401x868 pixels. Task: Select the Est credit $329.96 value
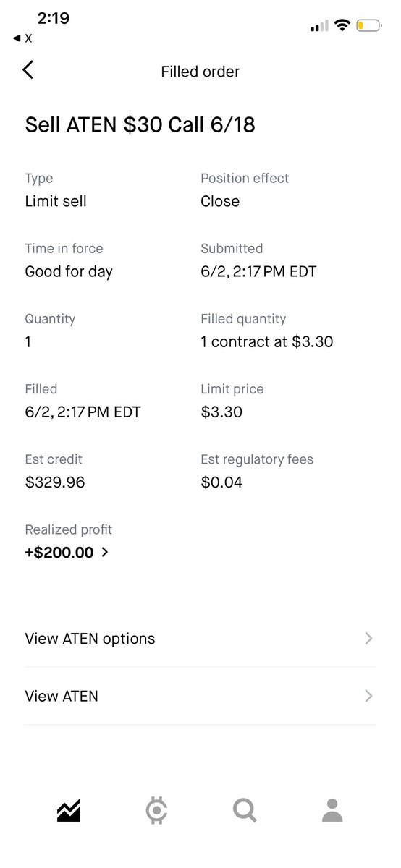55,482
